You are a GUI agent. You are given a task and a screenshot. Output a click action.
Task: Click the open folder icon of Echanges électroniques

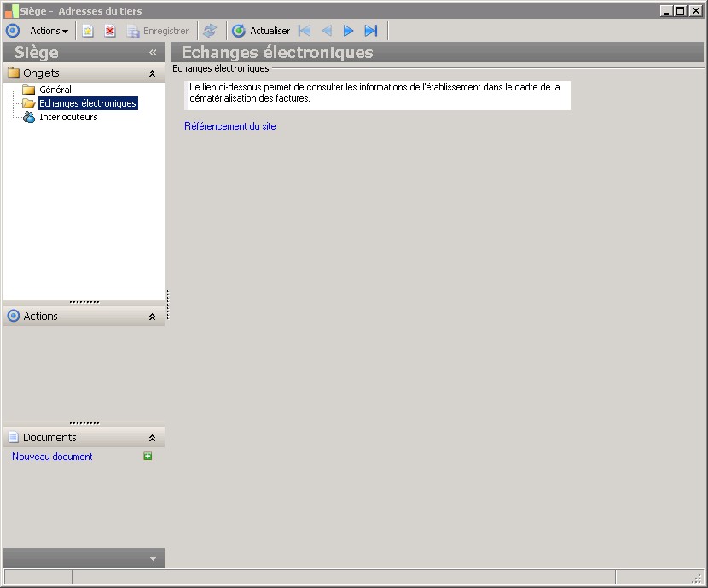click(29, 103)
